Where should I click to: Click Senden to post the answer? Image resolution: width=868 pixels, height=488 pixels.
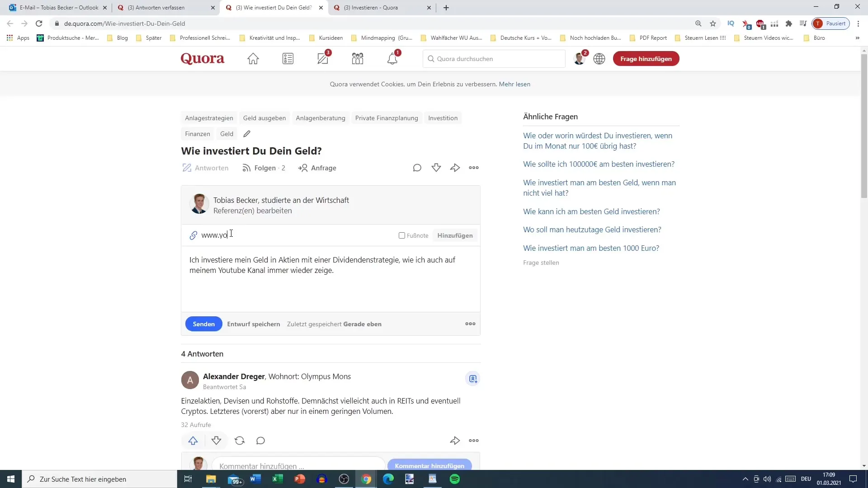click(x=203, y=324)
